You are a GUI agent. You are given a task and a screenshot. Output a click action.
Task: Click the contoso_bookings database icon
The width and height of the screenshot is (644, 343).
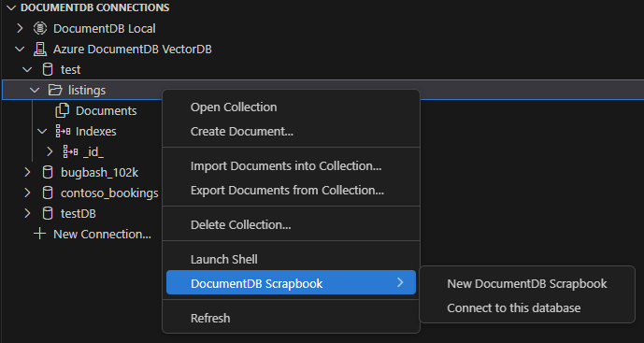pos(48,193)
